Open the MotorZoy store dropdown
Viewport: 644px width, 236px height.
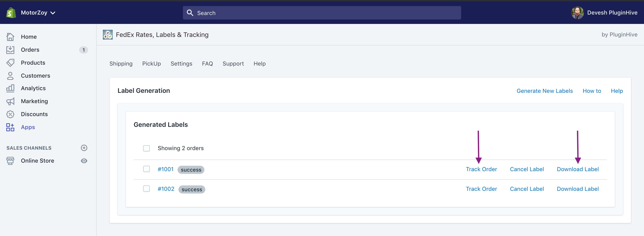(38, 13)
